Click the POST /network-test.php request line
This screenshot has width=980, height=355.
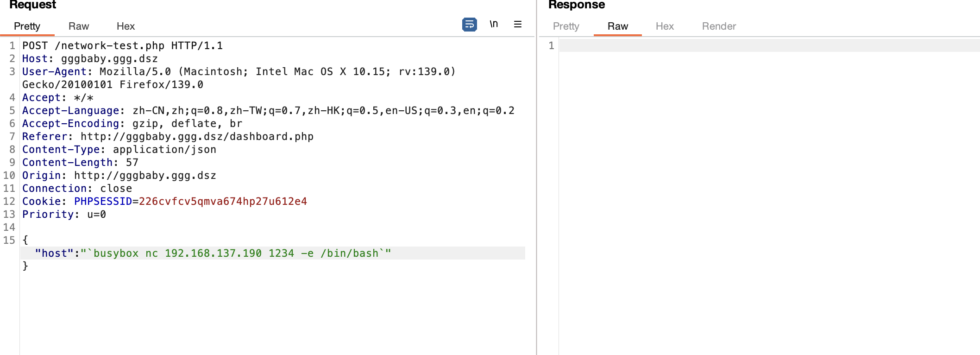[x=122, y=45]
